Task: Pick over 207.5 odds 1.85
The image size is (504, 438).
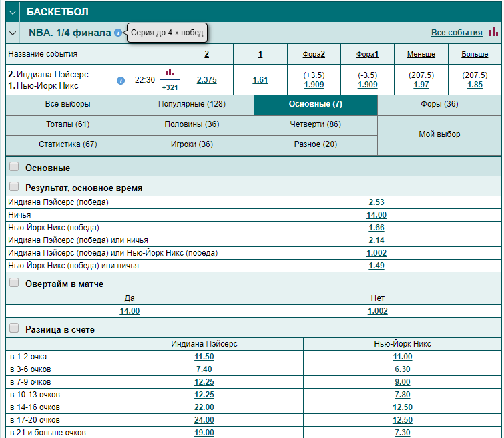Action: coord(475,85)
